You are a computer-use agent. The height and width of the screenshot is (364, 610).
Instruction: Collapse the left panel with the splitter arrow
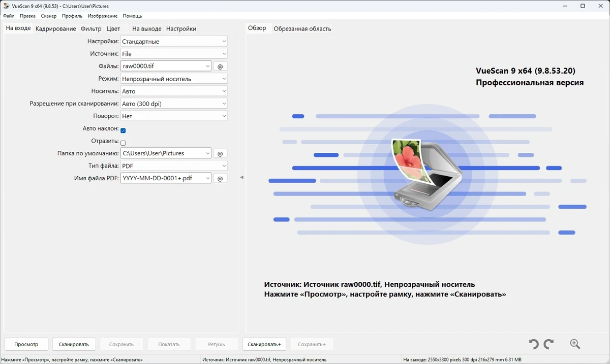tap(241, 177)
